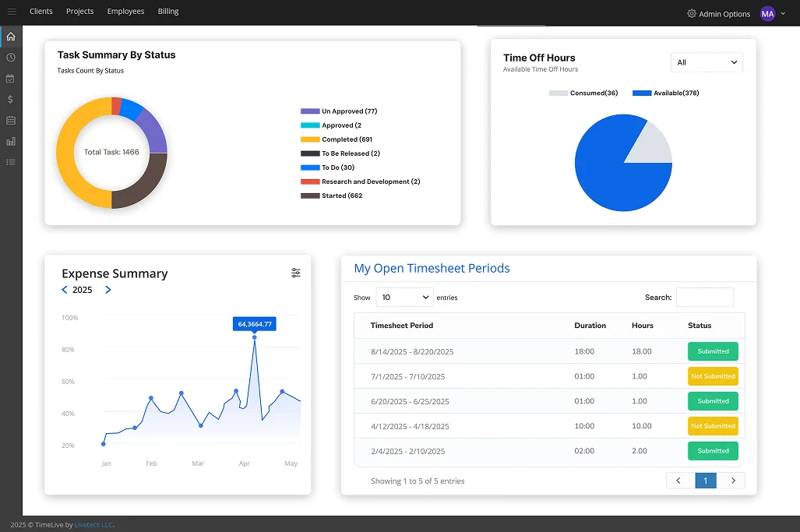Click Submitted status for 2/4/2025 period
800x532 pixels.
(713, 451)
